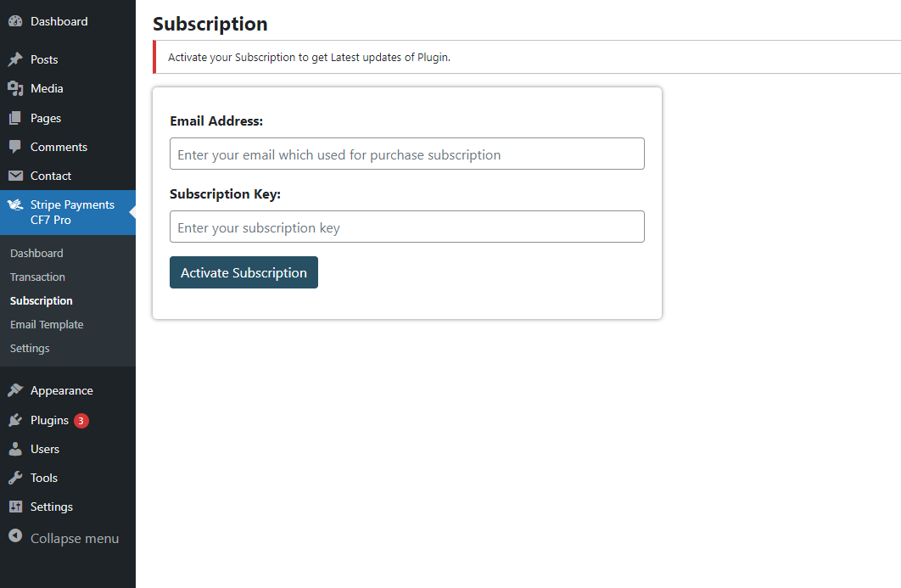Viewport: 901px width, 588px height.
Task: Click the Users person icon
Action: 15,449
